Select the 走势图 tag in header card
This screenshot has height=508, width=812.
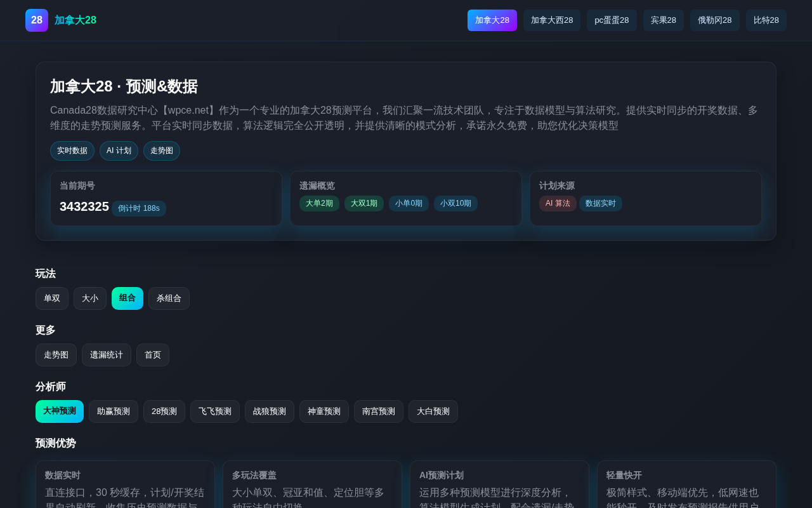(162, 150)
